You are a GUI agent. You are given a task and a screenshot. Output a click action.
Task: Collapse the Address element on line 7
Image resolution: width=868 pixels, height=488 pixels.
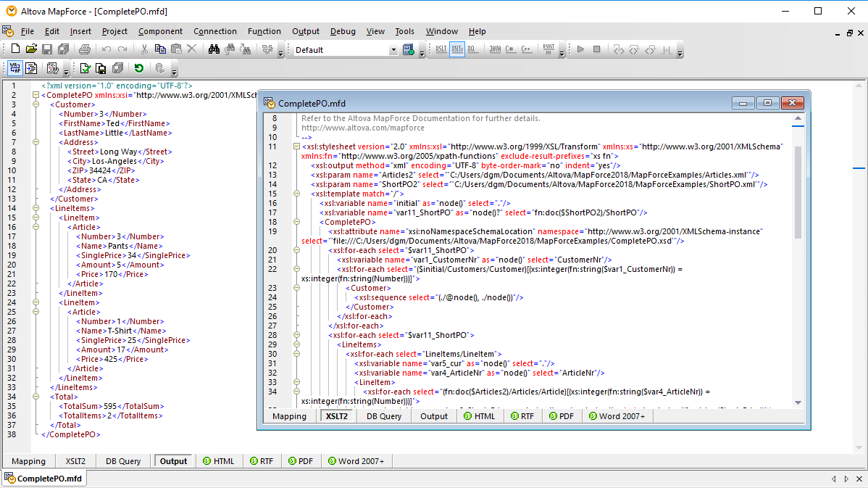pos(36,142)
